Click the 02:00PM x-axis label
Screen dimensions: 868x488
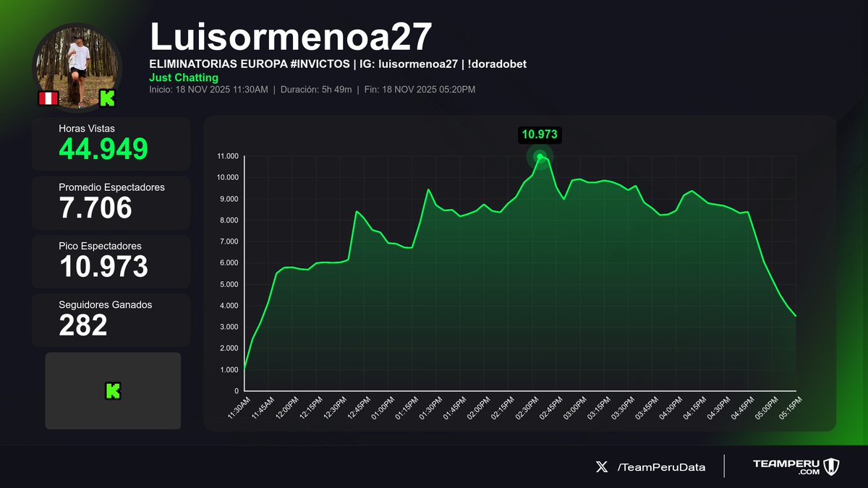click(x=480, y=407)
